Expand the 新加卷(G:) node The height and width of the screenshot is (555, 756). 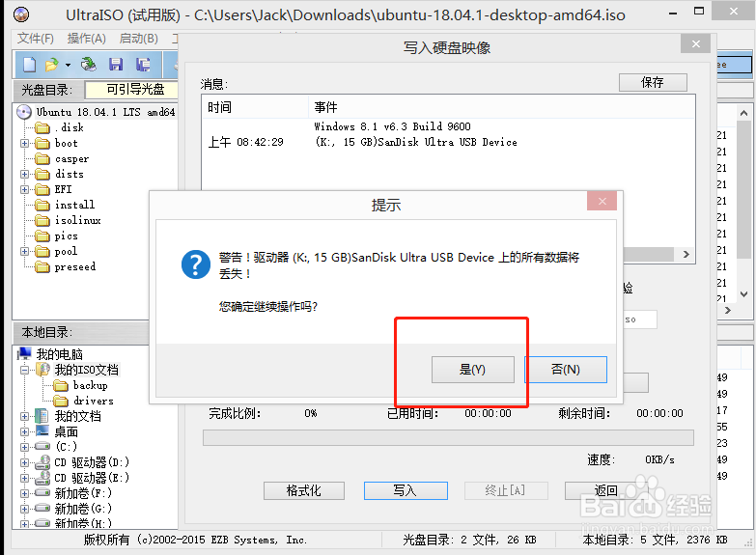pos(24,509)
